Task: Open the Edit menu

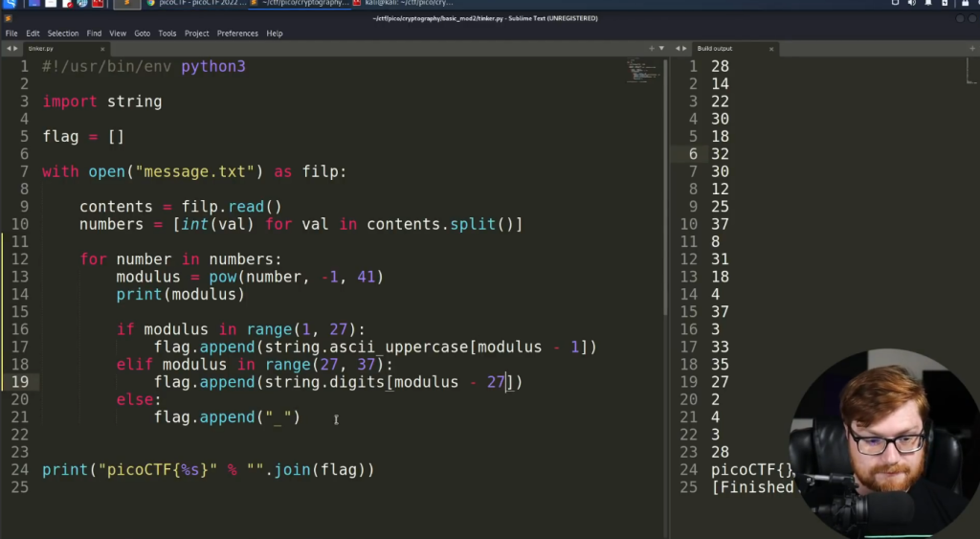Action: pyautogui.click(x=33, y=34)
